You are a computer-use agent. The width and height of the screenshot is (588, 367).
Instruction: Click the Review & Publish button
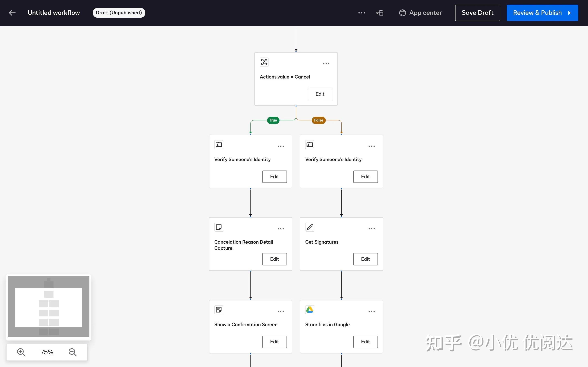click(x=542, y=13)
